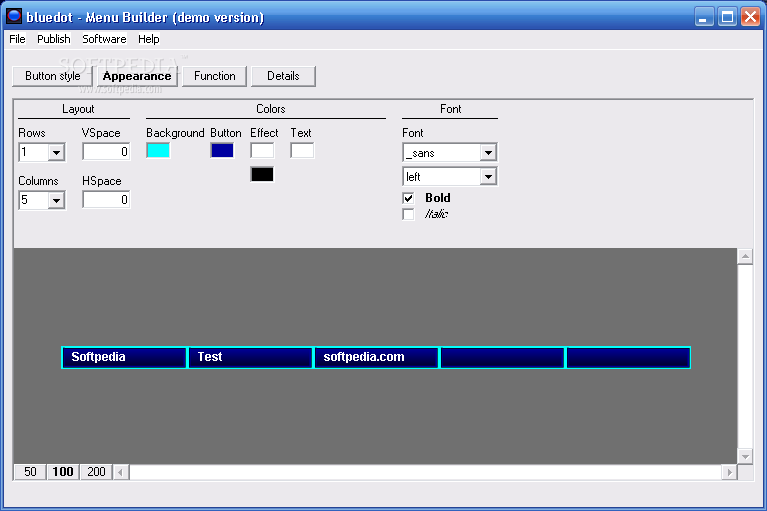This screenshot has height=511, width=767.
Task: Click the horizontal scroll left arrow
Action: pyautogui.click(x=121, y=472)
